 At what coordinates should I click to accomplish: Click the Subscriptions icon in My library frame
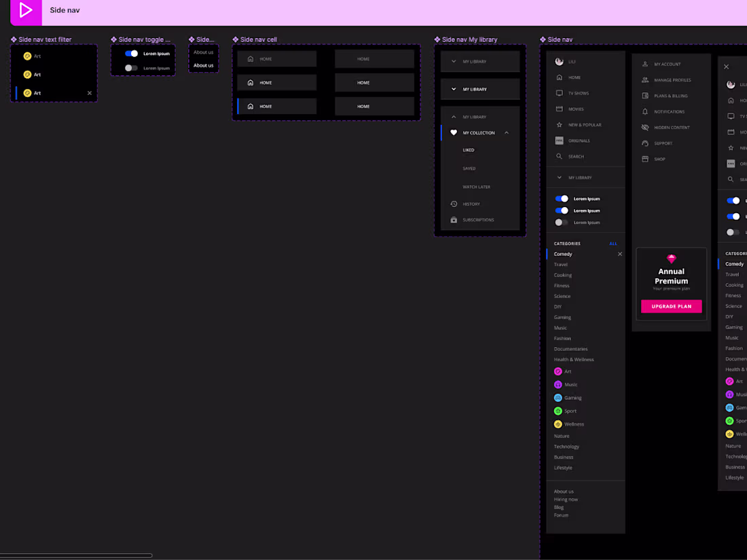[454, 220]
